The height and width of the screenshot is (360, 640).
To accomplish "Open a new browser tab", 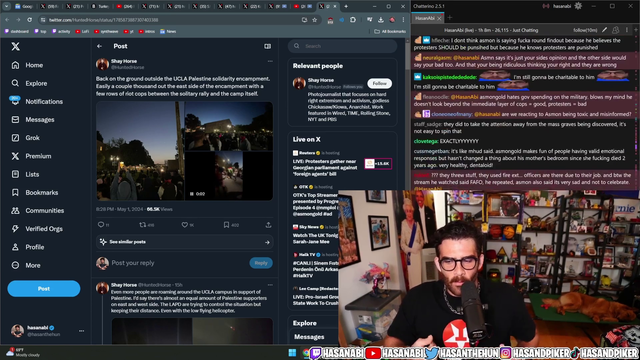I will pos(346,6).
